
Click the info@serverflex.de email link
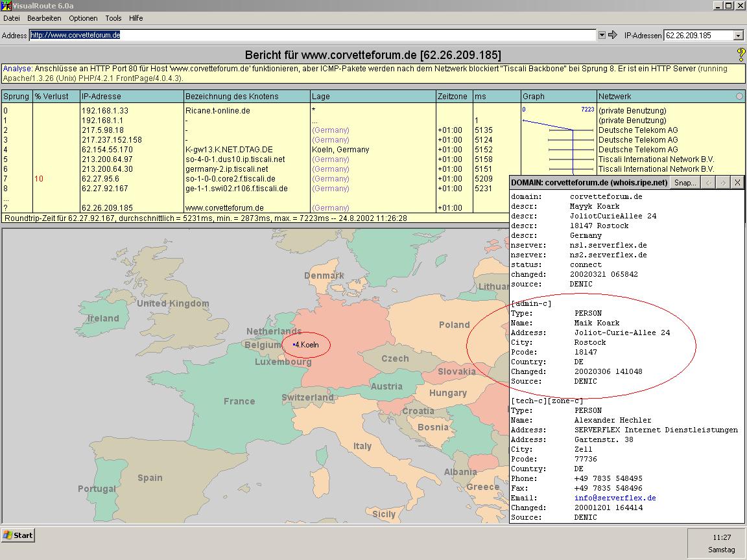coord(615,498)
